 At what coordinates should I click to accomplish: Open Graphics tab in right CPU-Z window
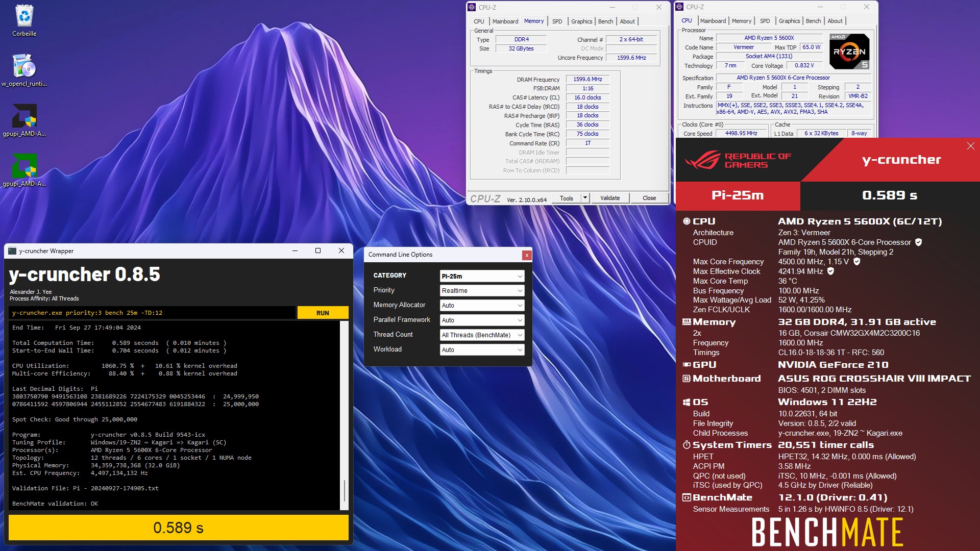tap(789, 21)
